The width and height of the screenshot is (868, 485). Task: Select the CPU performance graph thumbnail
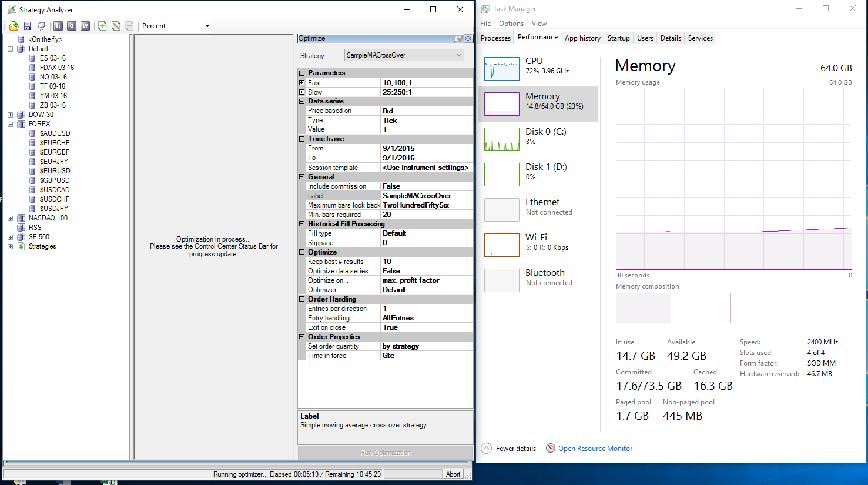(x=502, y=69)
